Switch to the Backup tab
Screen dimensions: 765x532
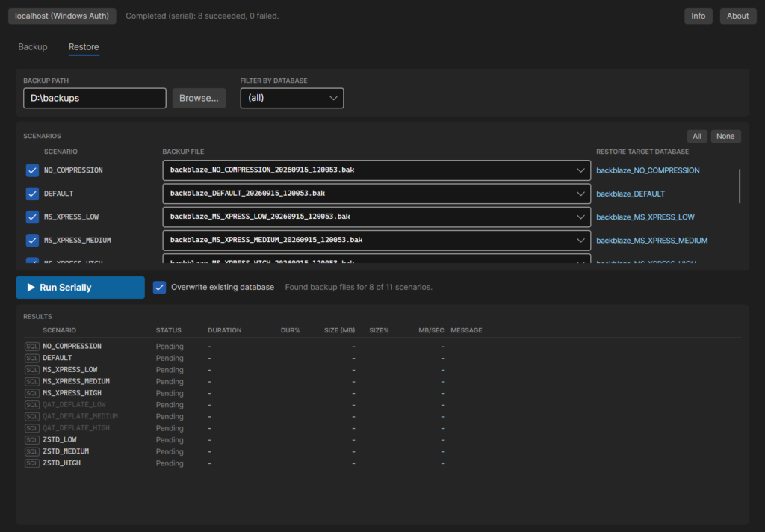[x=33, y=47]
